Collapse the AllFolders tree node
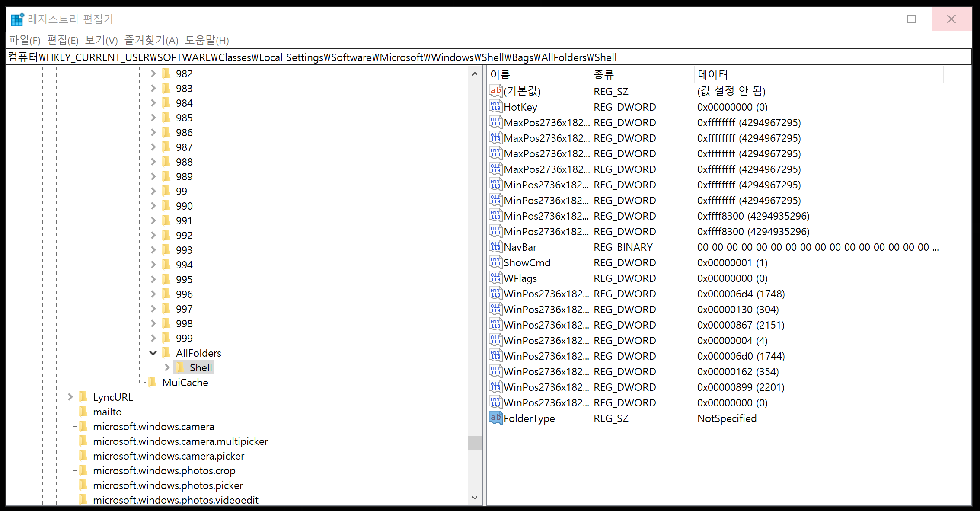 tap(153, 353)
